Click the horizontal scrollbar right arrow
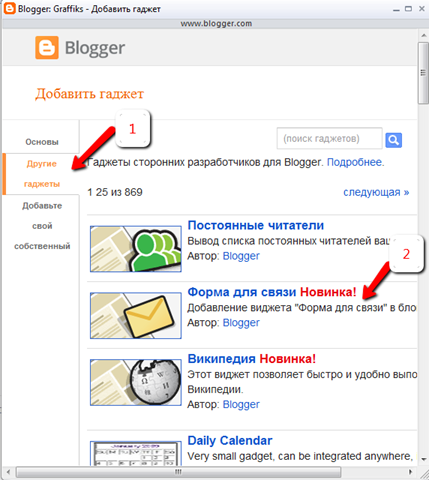This screenshot has width=429, height=480. click(411, 472)
